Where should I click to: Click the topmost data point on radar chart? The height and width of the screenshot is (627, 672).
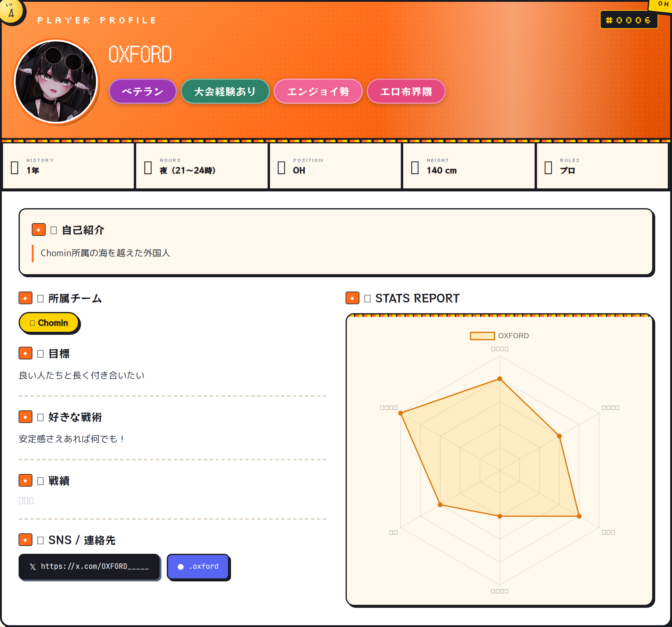(499, 379)
